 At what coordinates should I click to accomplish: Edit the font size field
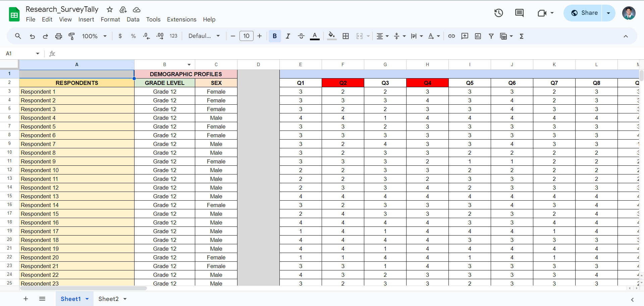(247, 36)
